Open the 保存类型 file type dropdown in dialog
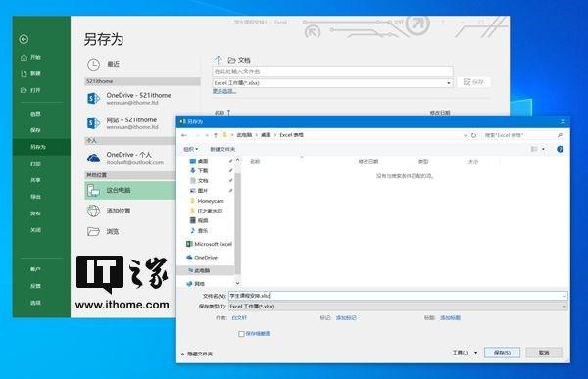 coord(398,307)
